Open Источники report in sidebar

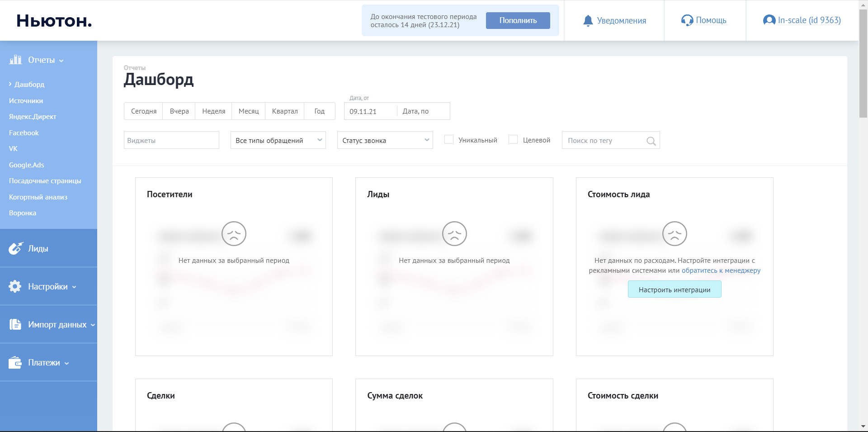[x=26, y=101]
